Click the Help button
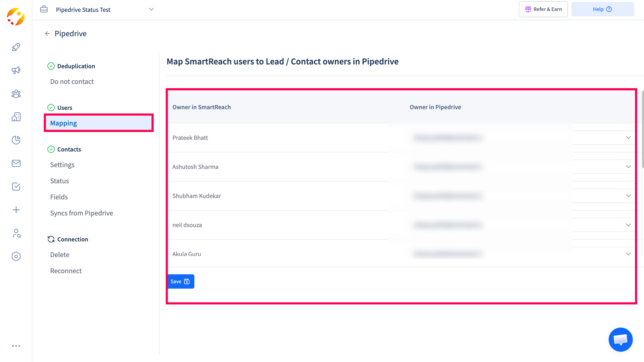The image size is (644, 362). coord(602,9)
